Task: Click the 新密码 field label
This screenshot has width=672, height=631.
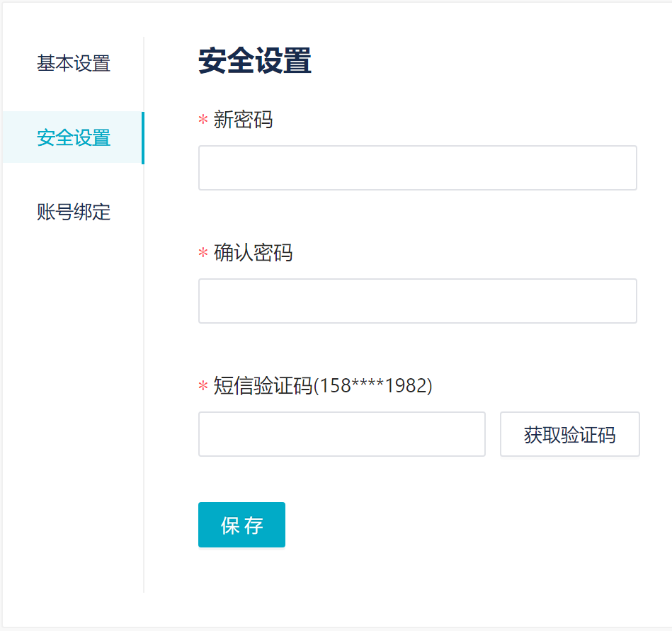Action: (x=243, y=120)
